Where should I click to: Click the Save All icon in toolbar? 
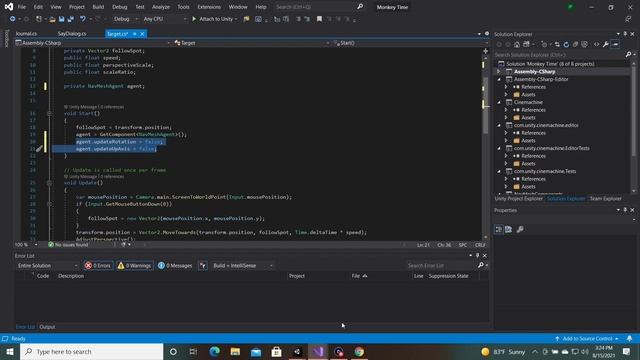[71, 19]
